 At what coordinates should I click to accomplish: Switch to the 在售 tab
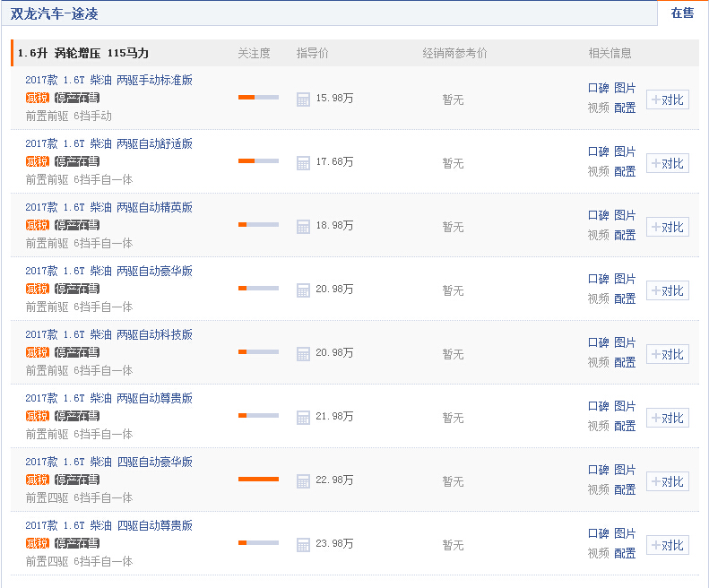click(682, 13)
